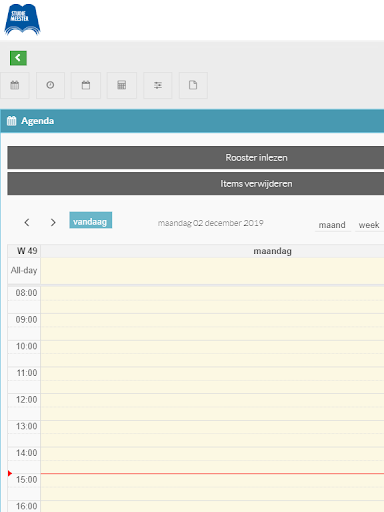Open the document page toolbar icon
Viewport: 384px width, 512px height.
coord(193,85)
